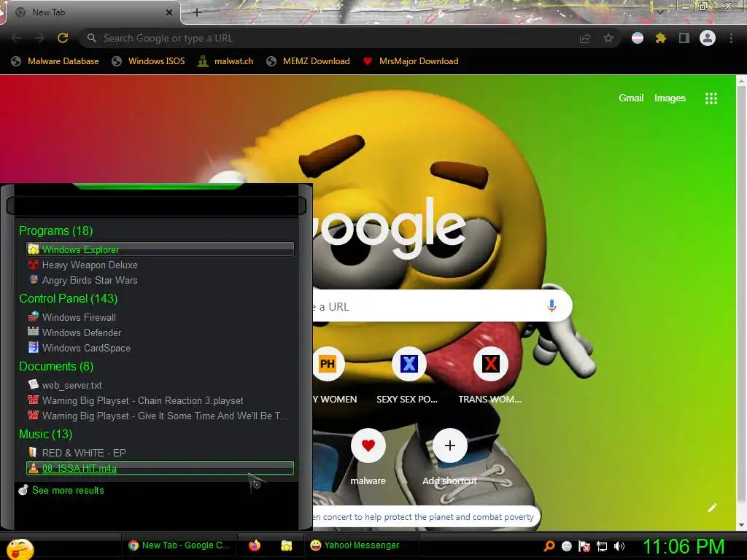Open the Malware Database bookmark
This screenshot has height=560, width=747.
55,61
